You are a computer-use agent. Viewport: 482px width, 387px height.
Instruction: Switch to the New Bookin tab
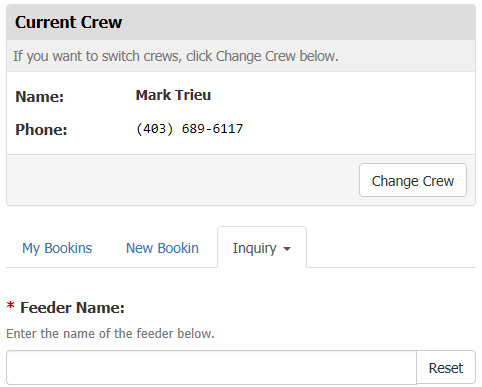pos(162,248)
